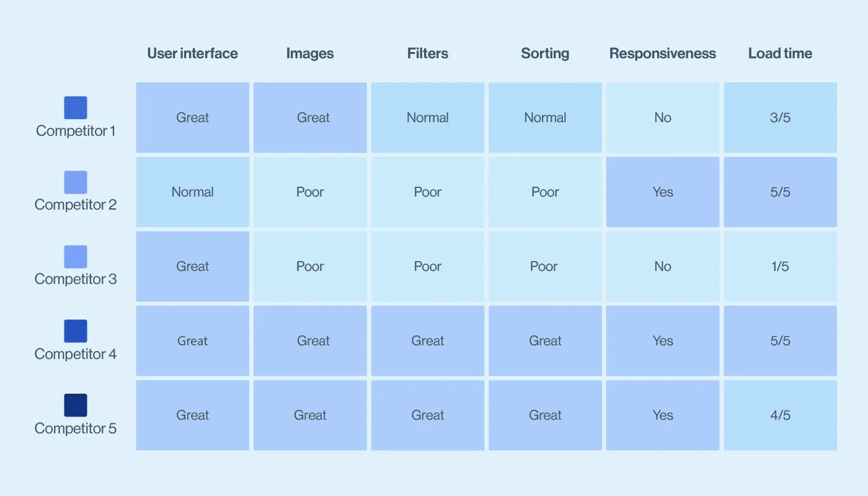The width and height of the screenshot is (868, 496).
Task: Click Competitor 2 Responsiveness Yes cell
Action: pyautogui.click(x=663, y=192)
